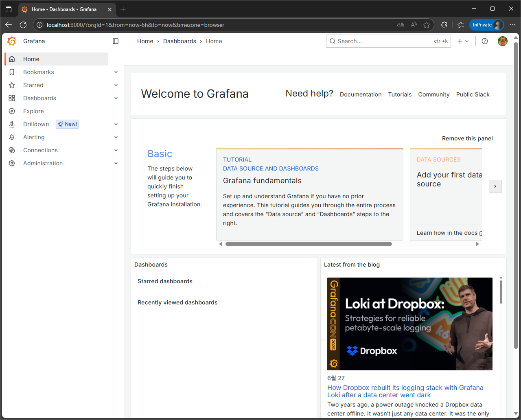Image resolution: width=521 pixels, height=420 pixels.
Task: Open the help question-mark icon
Action: pyautogui.click(x=485, y=41)
